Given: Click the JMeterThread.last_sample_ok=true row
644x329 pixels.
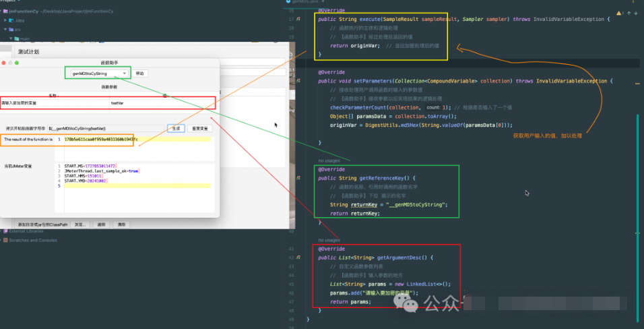Looking at the screenshot, I should click(x=102, y=171).
